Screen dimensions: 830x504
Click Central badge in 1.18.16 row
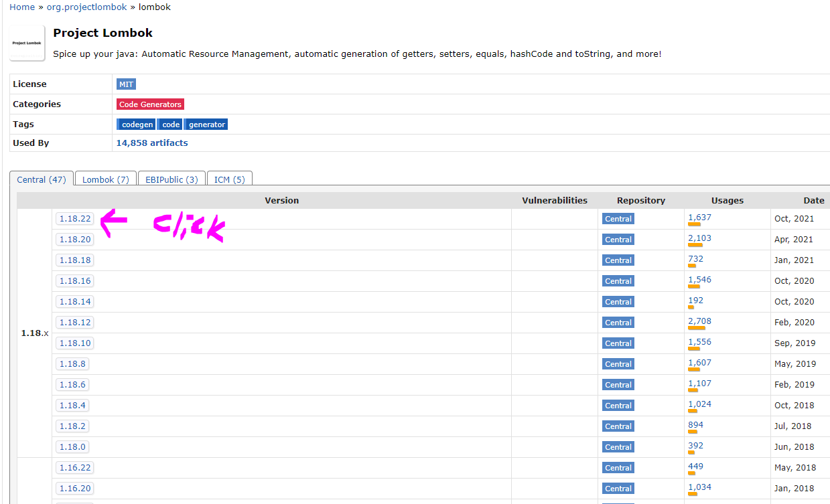[x=618, y=281]
